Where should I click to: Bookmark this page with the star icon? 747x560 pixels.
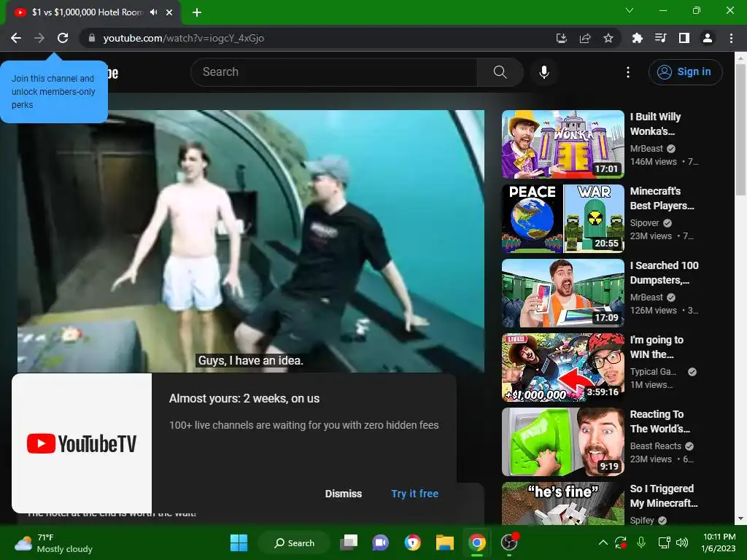608,38
